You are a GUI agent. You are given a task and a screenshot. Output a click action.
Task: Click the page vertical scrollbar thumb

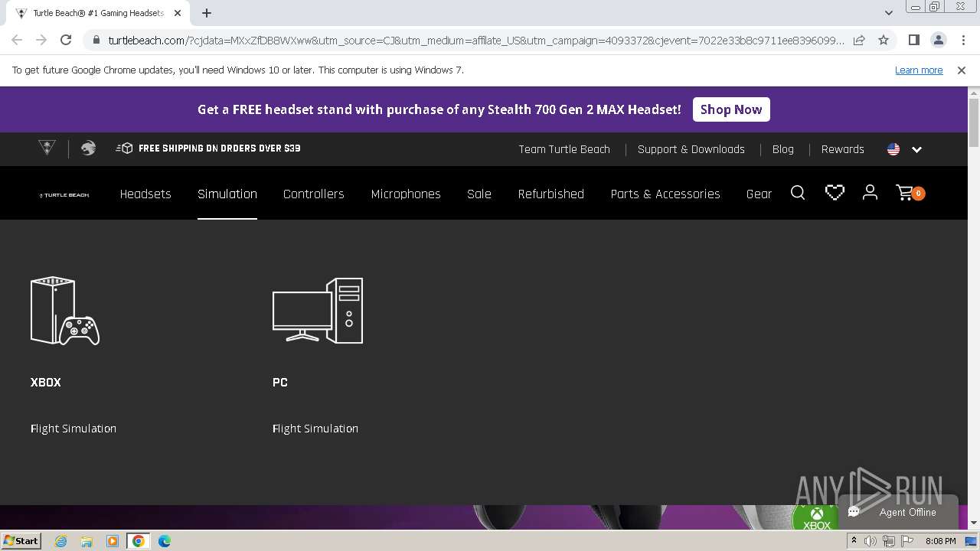click(974, 121)
